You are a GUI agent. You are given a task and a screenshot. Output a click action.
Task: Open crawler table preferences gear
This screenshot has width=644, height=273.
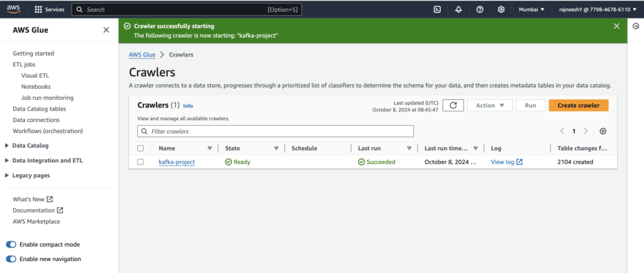603,131
